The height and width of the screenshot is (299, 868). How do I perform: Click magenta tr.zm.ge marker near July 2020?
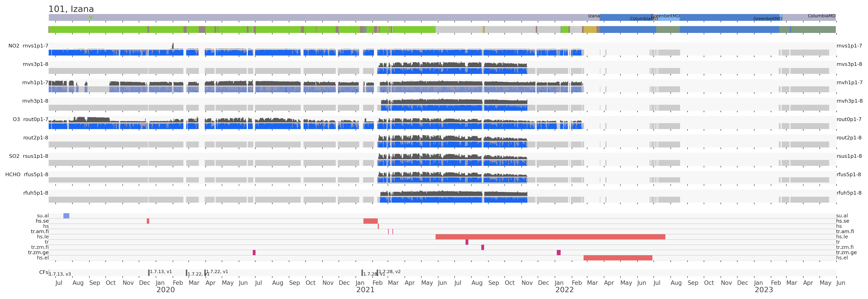pos(254,252)
